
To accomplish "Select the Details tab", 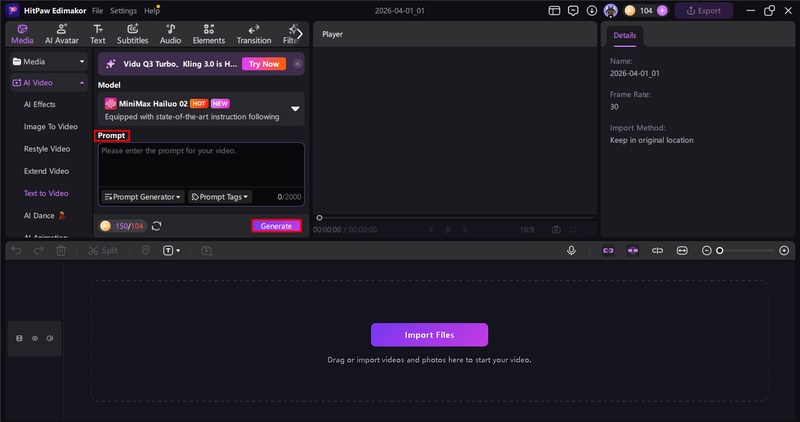I will [x=624, y=35].
